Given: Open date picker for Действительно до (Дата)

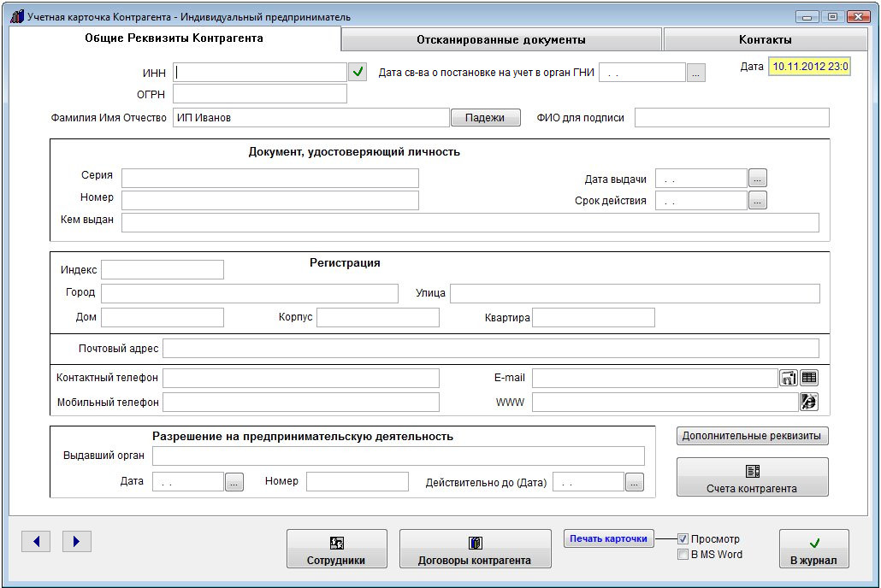Looking at the screenshot, I should coord(634,482).
